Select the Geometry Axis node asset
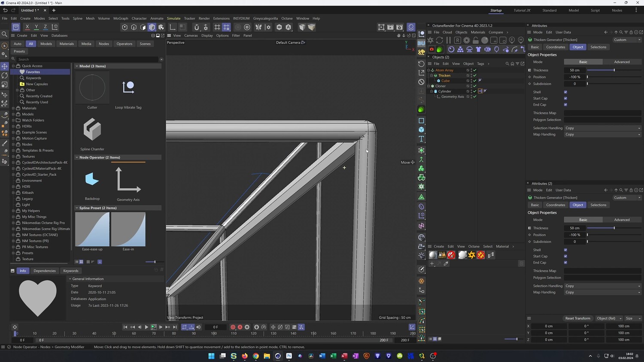The width and height of the screenshot is (644, 362). (128, 179)
